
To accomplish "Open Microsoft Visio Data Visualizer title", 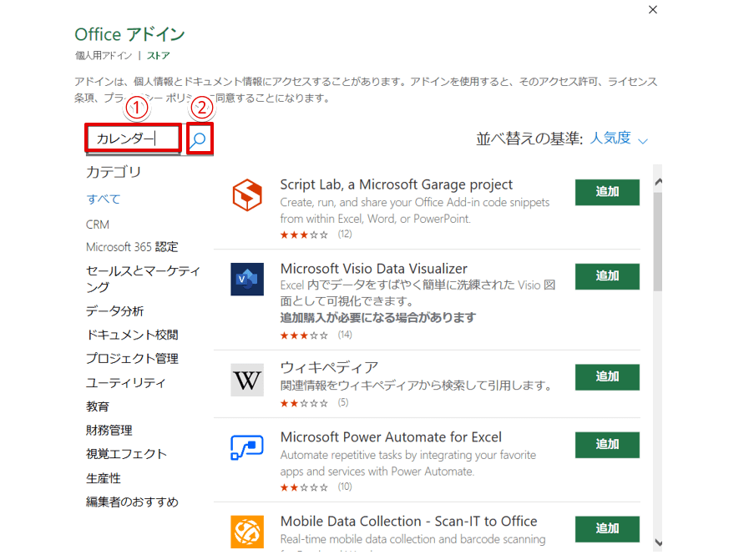I will [373, 269].
